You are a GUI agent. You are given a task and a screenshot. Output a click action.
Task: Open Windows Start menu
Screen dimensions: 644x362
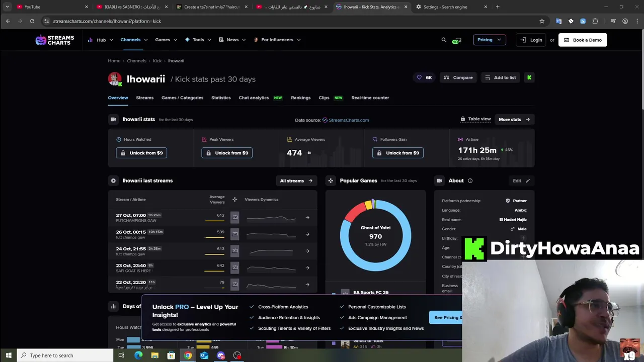point(9,355)
